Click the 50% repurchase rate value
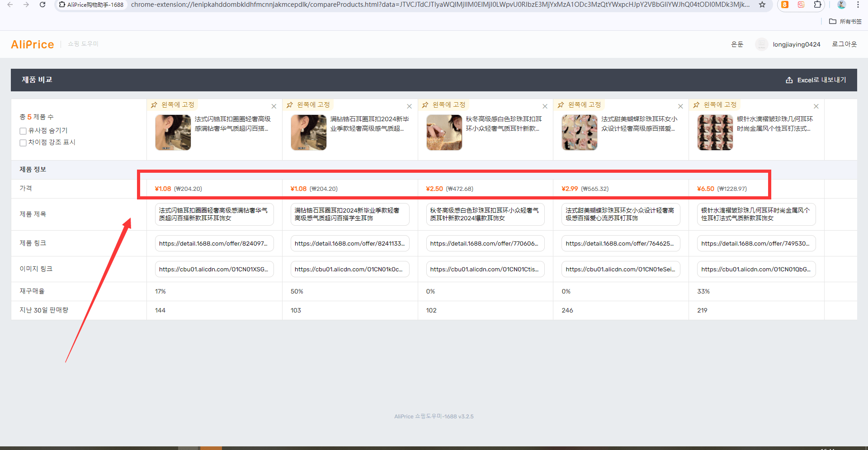Viewport: 868px width, 450px height. [x=297, y=291]
